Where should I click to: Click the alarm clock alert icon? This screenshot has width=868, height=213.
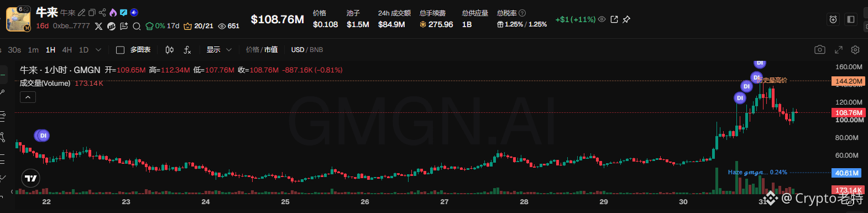coord(833,19)
